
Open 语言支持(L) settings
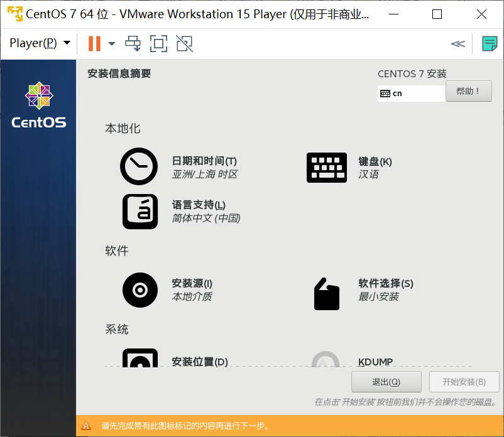[x=199, y=205]
